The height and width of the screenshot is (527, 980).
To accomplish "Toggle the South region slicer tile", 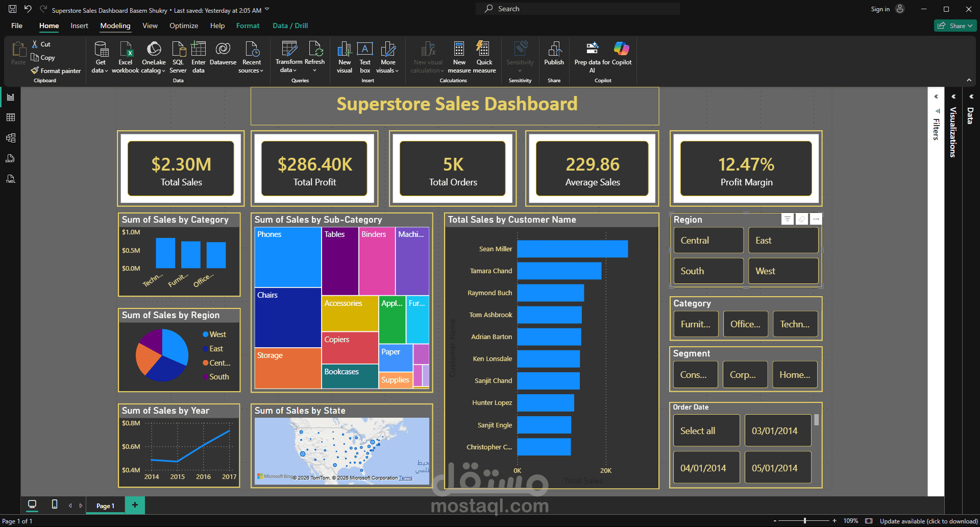I will (708, 271).
